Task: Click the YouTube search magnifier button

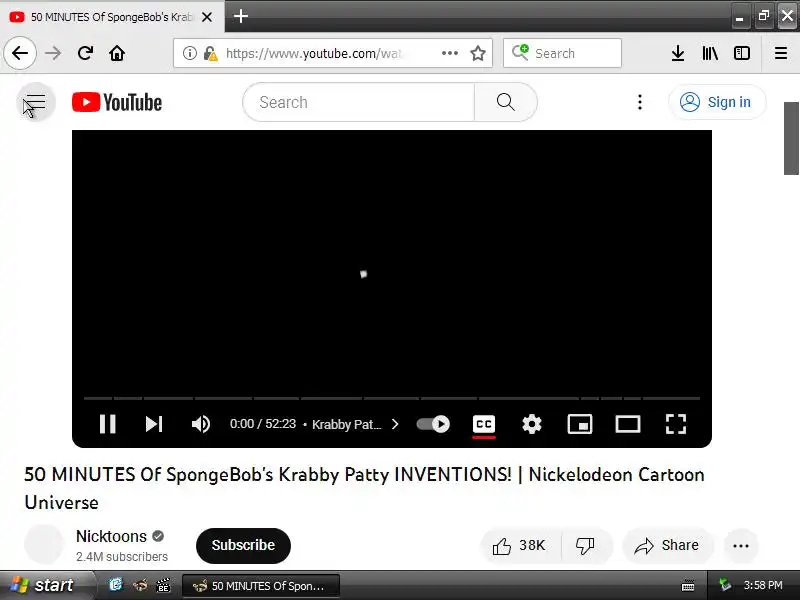Action: pyautogui.click(x=506, y=102)
